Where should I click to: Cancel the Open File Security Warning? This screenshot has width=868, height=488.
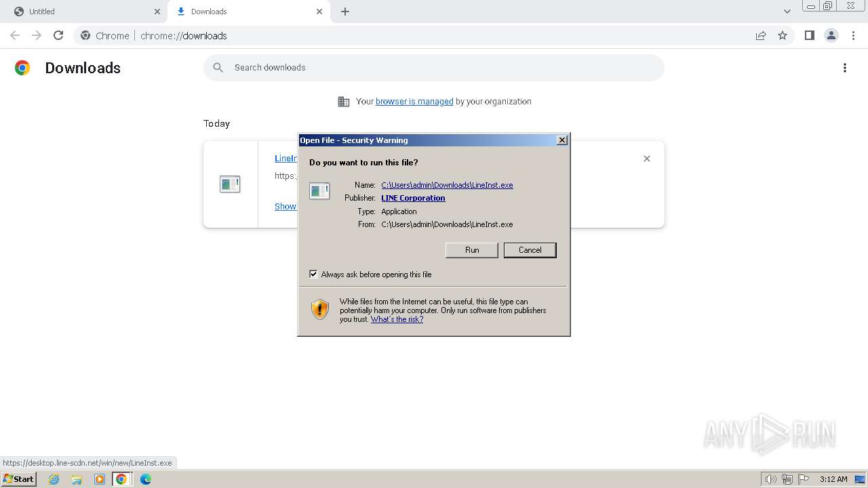coord(530,250)
